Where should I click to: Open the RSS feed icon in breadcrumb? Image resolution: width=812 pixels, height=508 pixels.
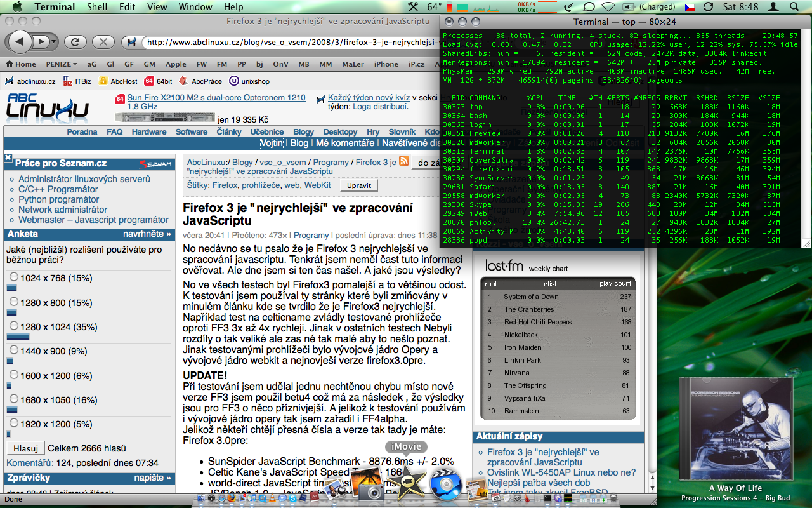403,161
